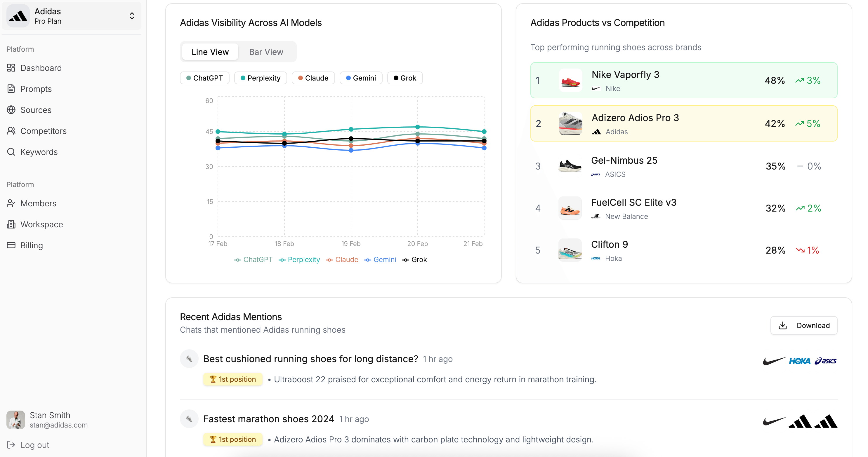Image resolution: width=868 pixels, height=457 pixels.
Task: Toggle the Perplexity filter chip
Action: coord(261,78)
